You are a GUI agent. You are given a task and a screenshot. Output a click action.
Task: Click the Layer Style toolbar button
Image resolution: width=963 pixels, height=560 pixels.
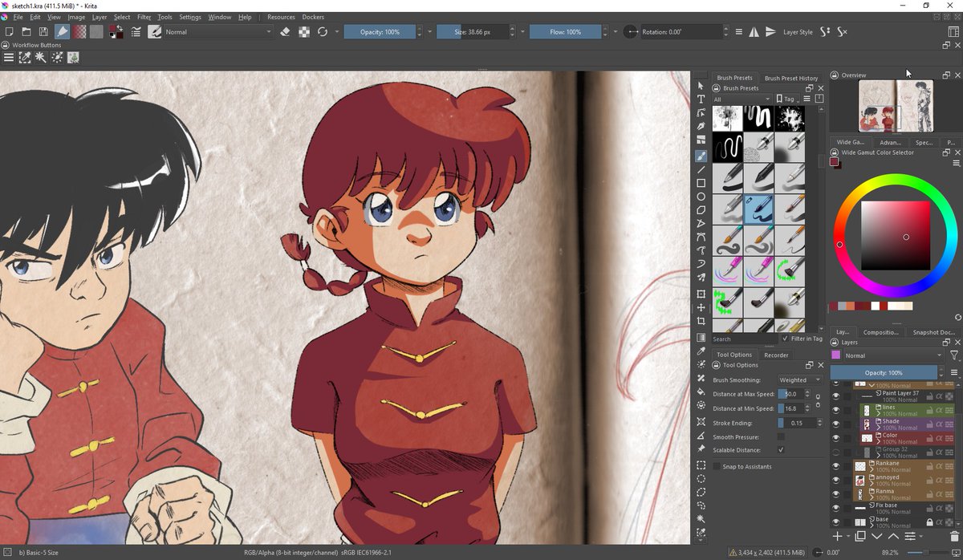[x=798, y=32]
